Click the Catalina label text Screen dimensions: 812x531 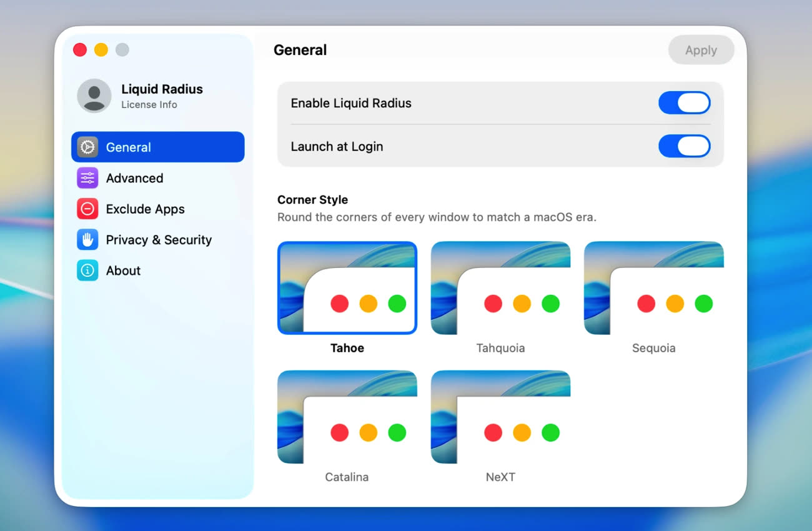[x=347, y=477]
